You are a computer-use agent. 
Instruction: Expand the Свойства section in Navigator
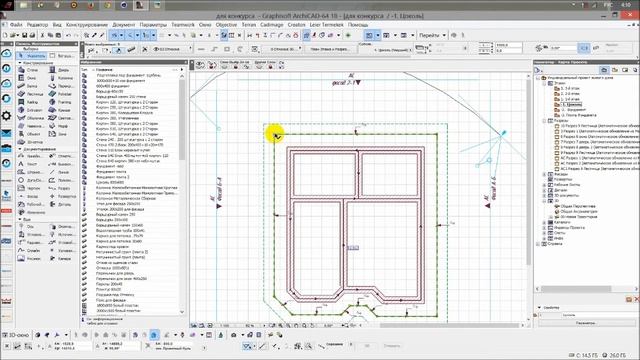[539, 307]
